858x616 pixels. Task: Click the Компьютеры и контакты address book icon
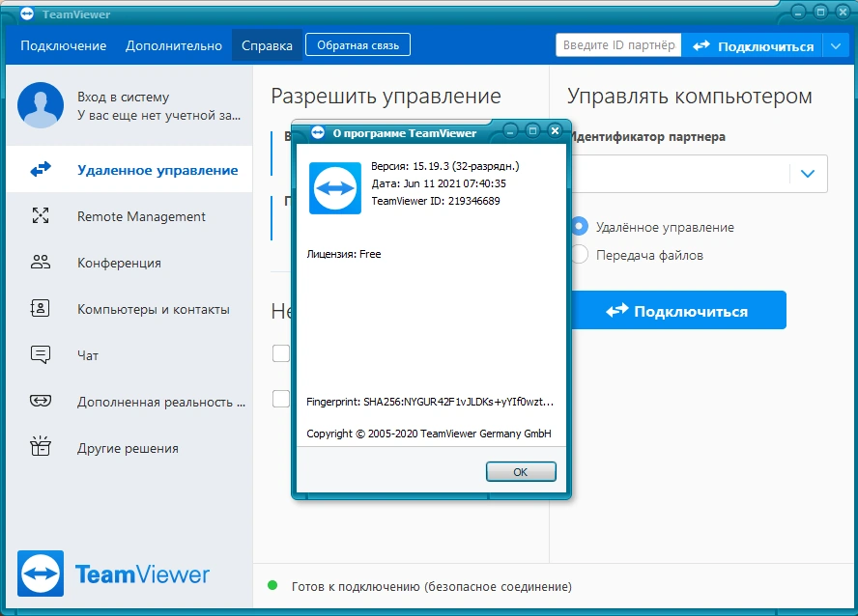40,308
